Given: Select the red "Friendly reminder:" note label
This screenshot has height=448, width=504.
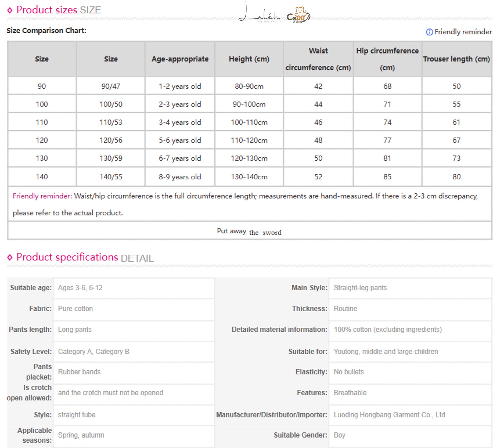Looking at the screenshot, I should 42,196.
